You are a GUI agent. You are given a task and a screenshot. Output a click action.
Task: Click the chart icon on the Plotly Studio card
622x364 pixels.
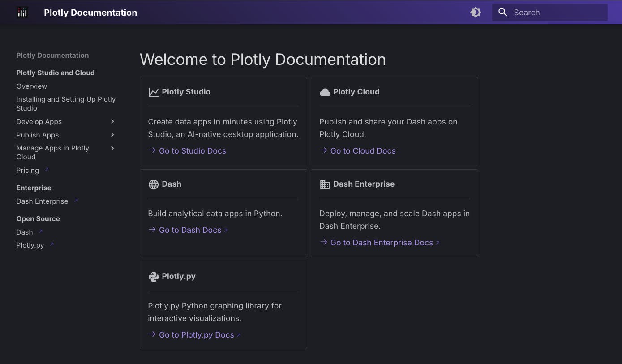click(153, 91)
